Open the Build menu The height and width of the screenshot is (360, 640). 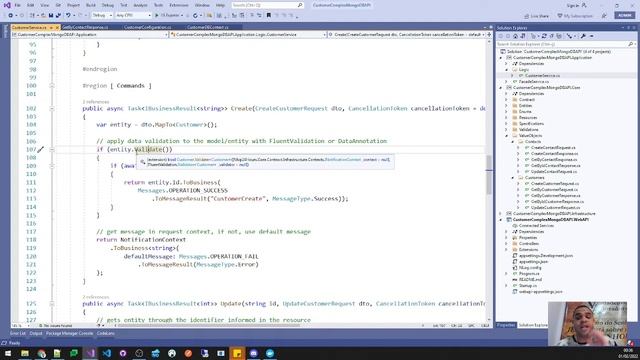tap(91, 5)
